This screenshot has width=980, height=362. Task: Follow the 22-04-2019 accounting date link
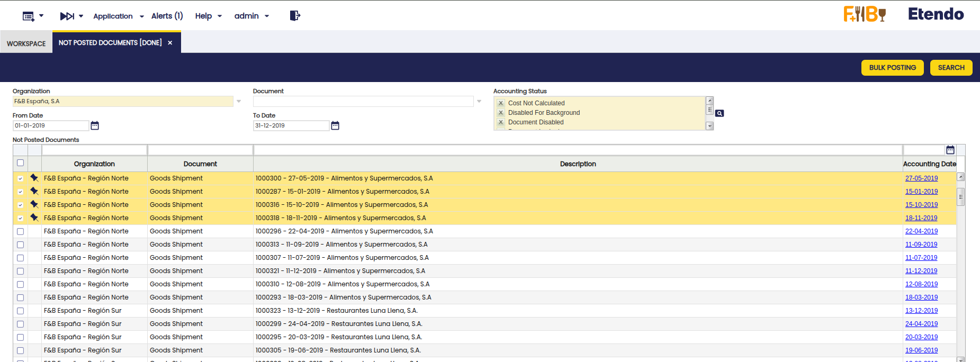921,231
